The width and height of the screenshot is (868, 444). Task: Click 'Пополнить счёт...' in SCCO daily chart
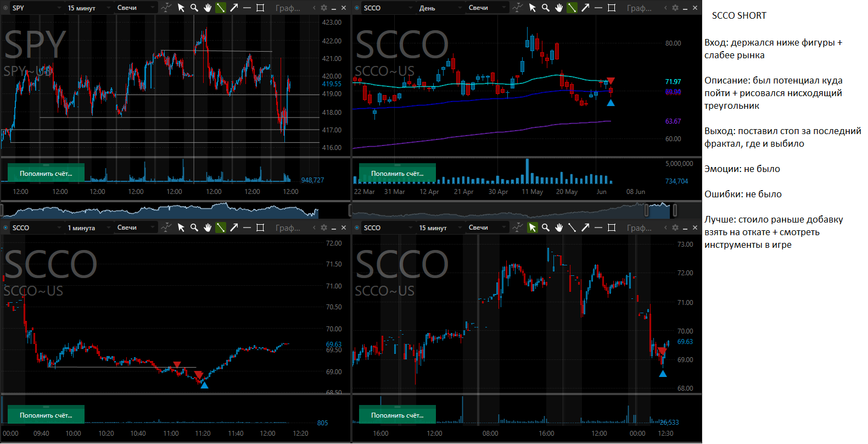(397, 173)
